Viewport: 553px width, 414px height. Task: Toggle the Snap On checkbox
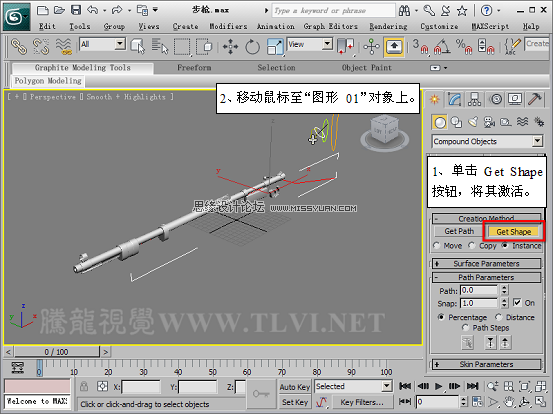[517, 303]
